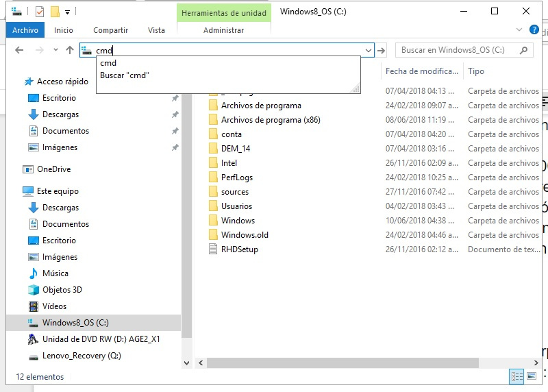548x392 pixels.
Task: Click Documento de tex... type cell
Action: pos(504,249)
